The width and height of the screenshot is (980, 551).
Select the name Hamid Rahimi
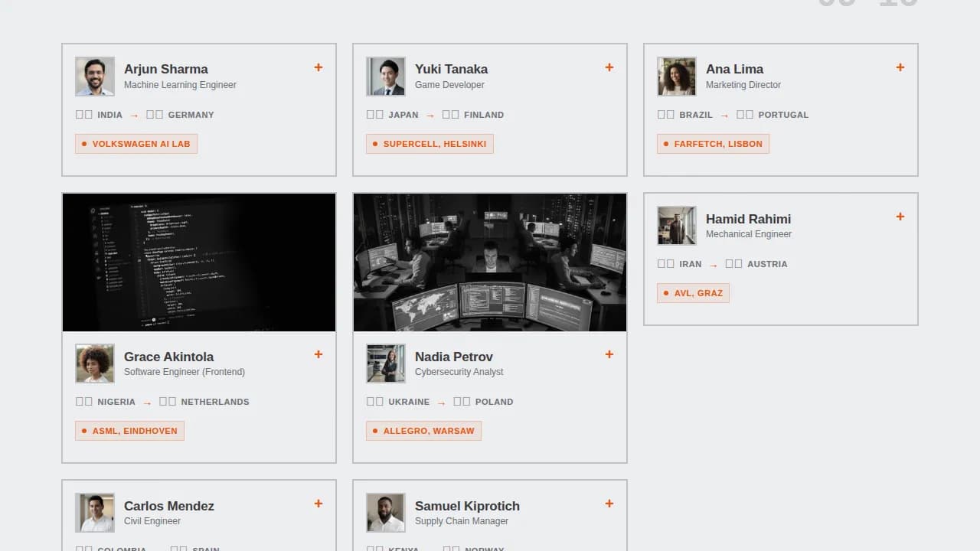(x=748, y=219)
